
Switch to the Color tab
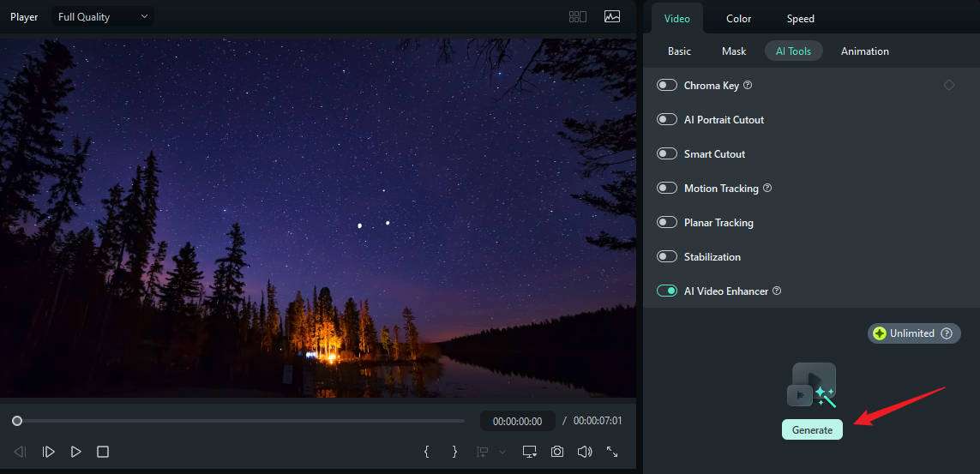click(738, 19)
